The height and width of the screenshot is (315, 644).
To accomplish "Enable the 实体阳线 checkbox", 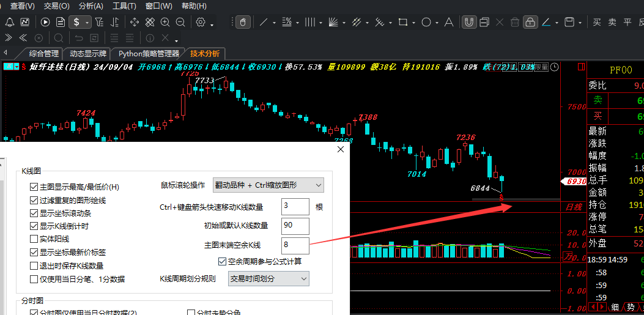I will (34, 239).
